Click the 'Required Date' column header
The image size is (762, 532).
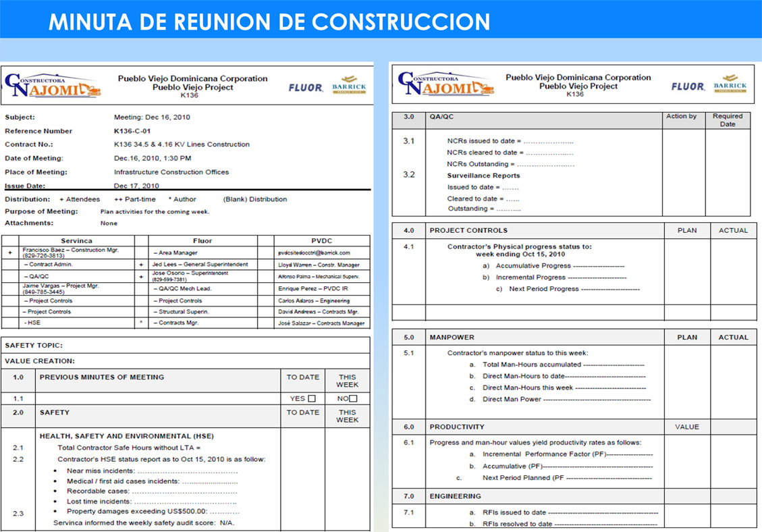728,120
